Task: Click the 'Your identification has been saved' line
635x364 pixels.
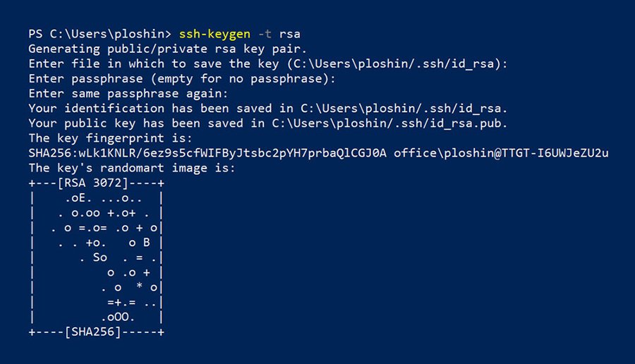Action: coord(268,108)
